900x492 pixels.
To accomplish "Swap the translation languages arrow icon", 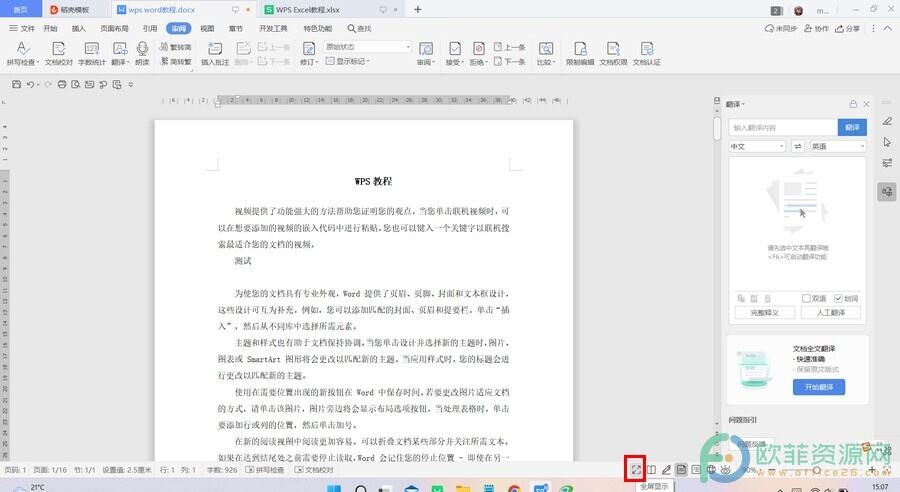I will tap(798, 146).
